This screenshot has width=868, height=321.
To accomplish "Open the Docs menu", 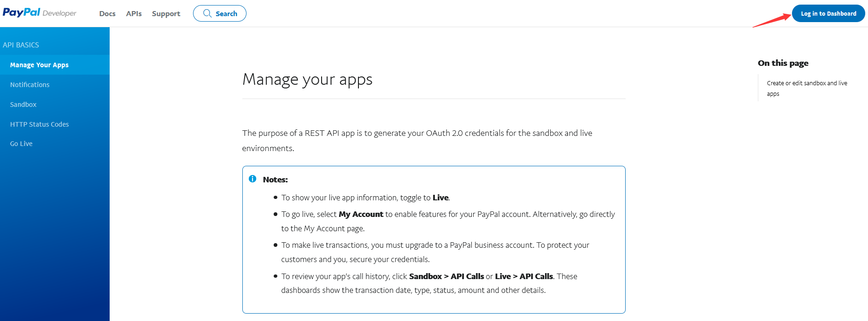I will pos(107,14).
